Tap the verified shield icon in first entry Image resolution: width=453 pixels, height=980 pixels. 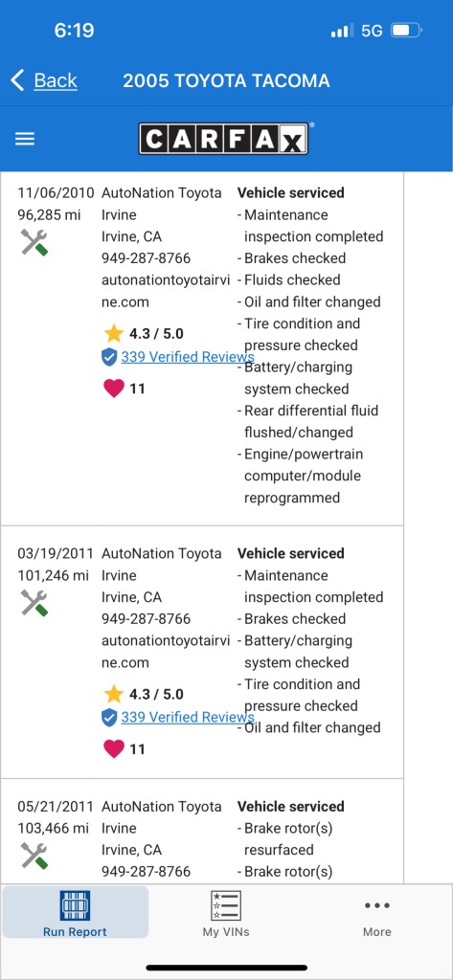click(x=109, y=357)
